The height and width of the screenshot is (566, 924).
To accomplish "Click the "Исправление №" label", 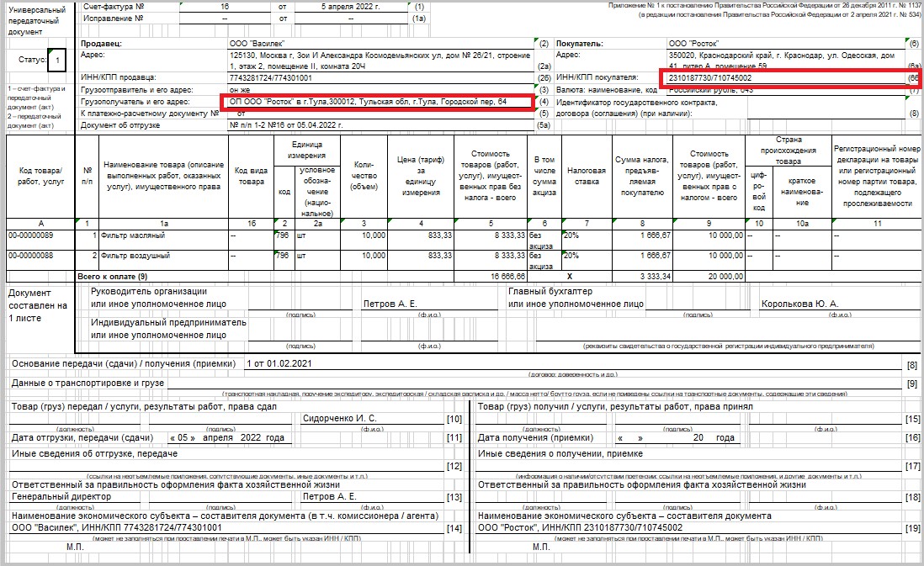I will (x=113, y=19).
